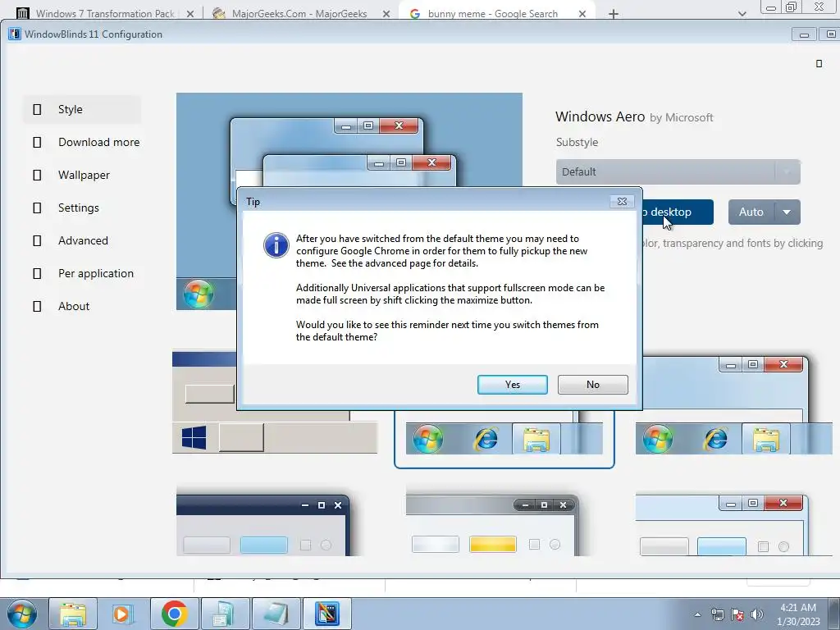
Task: Click the blue info icon in Tip dialog
Action: [x=276, y=245]
